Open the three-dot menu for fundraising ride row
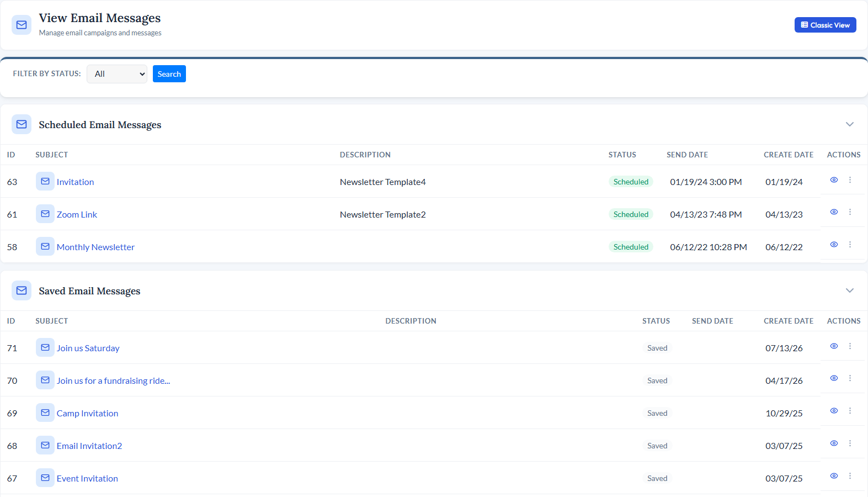The width and height of the screenshot is (868, 497). pyautogui.click(x=850, y=378)
